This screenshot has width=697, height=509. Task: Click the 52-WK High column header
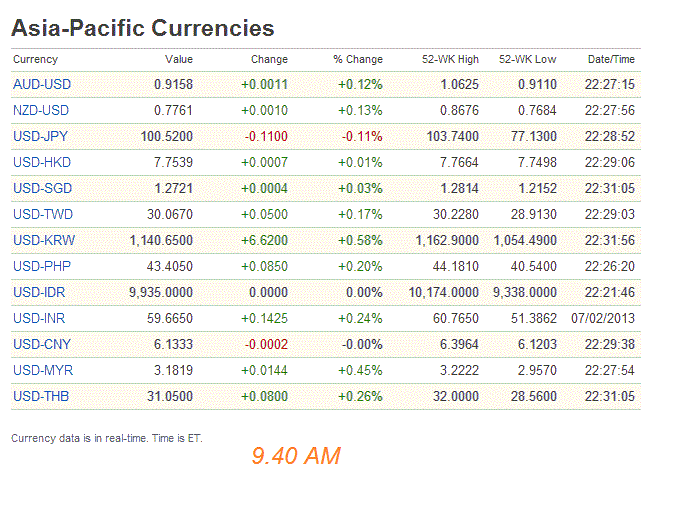(x=448, y=59)
